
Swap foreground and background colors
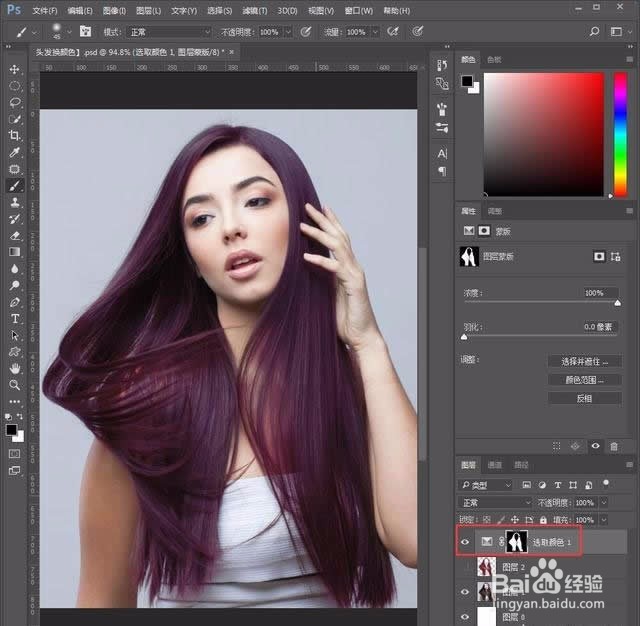[x=20, y=416]
